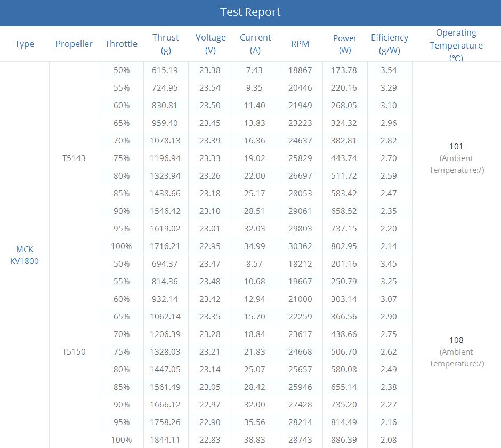
Task: Click the Operating Temperature column header
Action: pyautogui.click(x=456, y=45)
